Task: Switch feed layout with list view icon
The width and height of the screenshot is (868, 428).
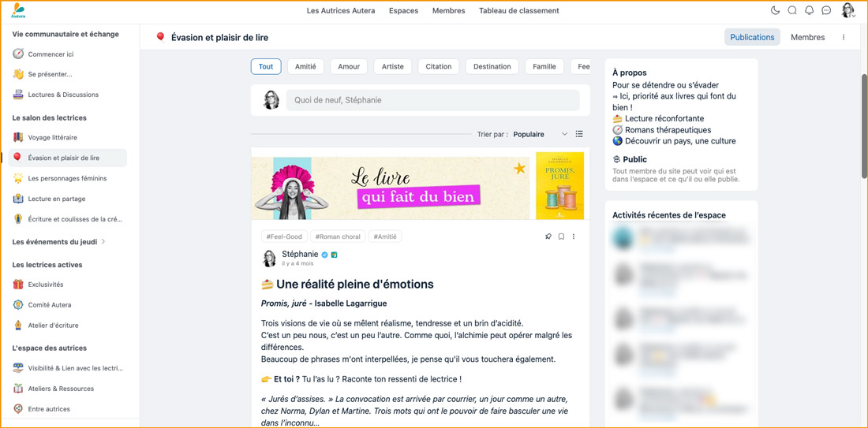Action: pyautogui.click(x=579, y=134)
